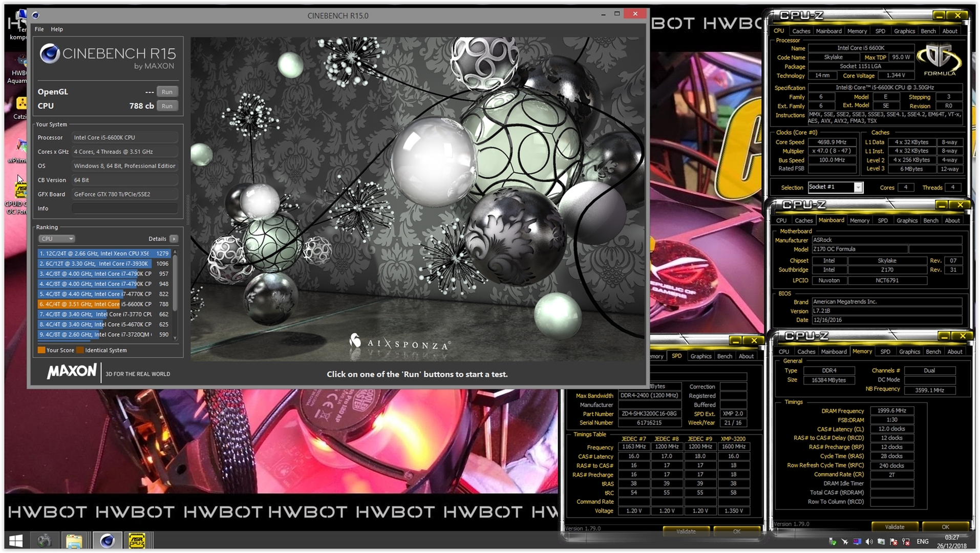
Task: Open the Cinebench File menu
Action: [x=39, y=29]
